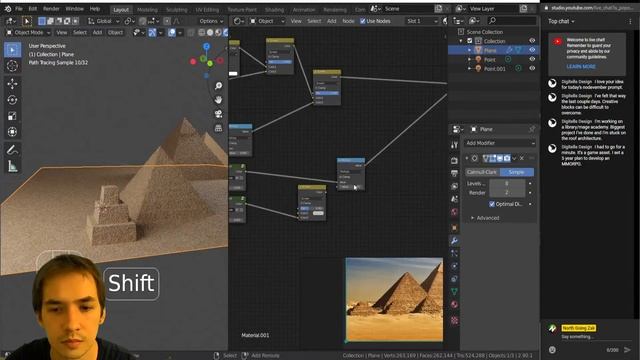
Task: Open the Texture properties tab
Action: [x=454, y=320]
